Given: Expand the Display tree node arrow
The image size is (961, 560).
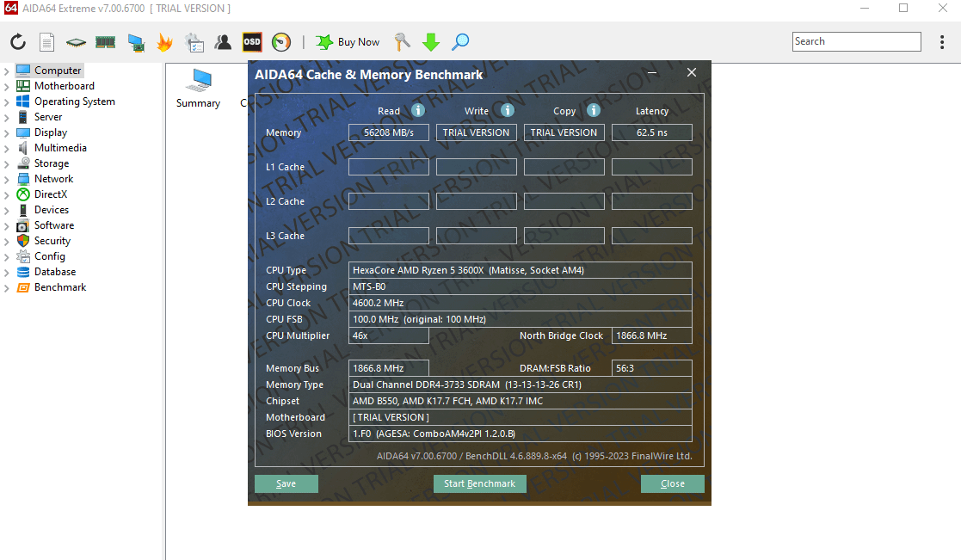Looking at the screenshot, I should [x=7, y=133].
